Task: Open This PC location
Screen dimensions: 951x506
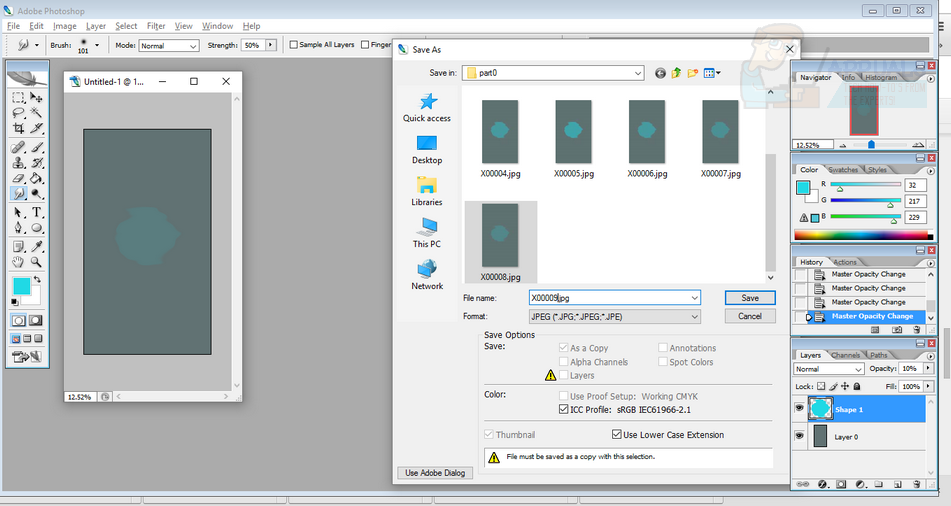Action: coord(427,233)
